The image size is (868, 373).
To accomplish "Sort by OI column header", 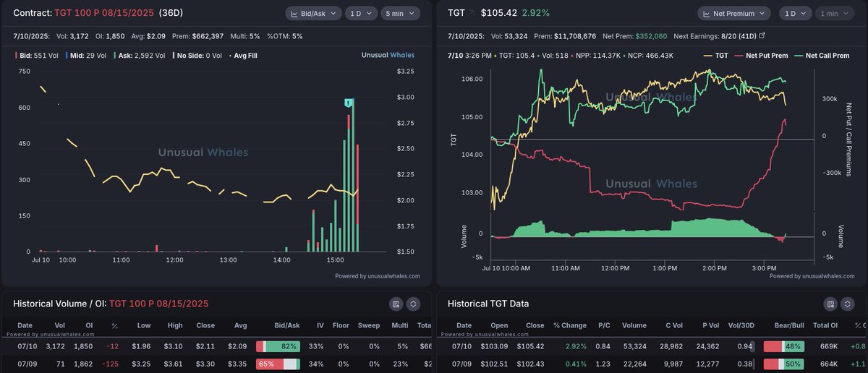I will 89,326.
